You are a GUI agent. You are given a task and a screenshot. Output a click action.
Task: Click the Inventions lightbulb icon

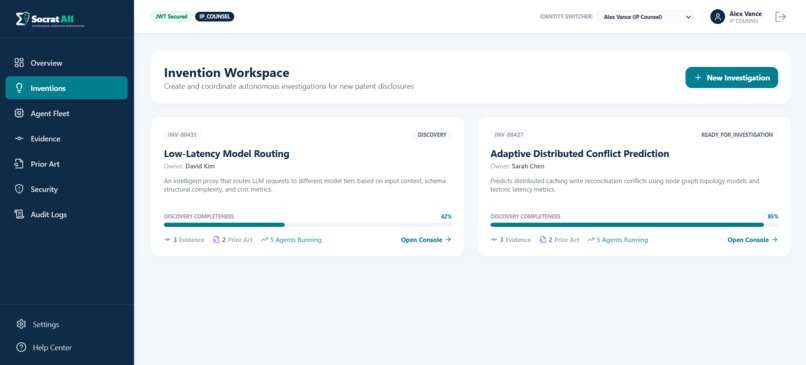(19, 88)
